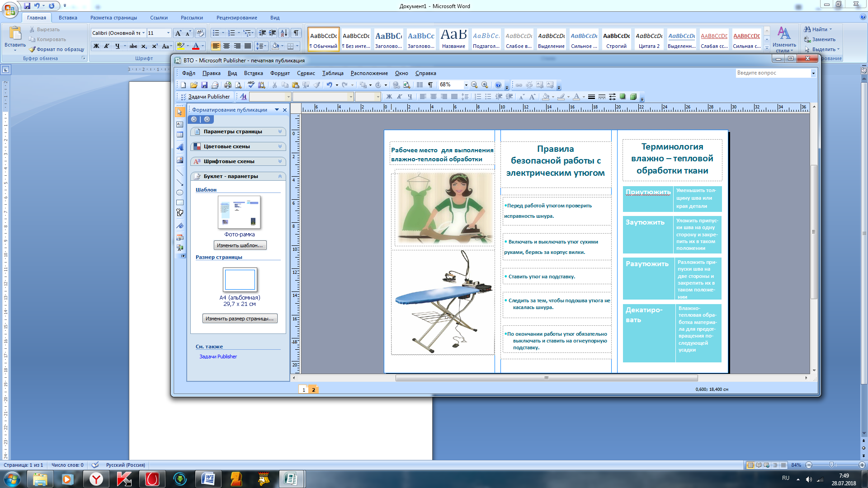
Task: Click the Line Color icon in Publisher
Action: coord(561,97)
